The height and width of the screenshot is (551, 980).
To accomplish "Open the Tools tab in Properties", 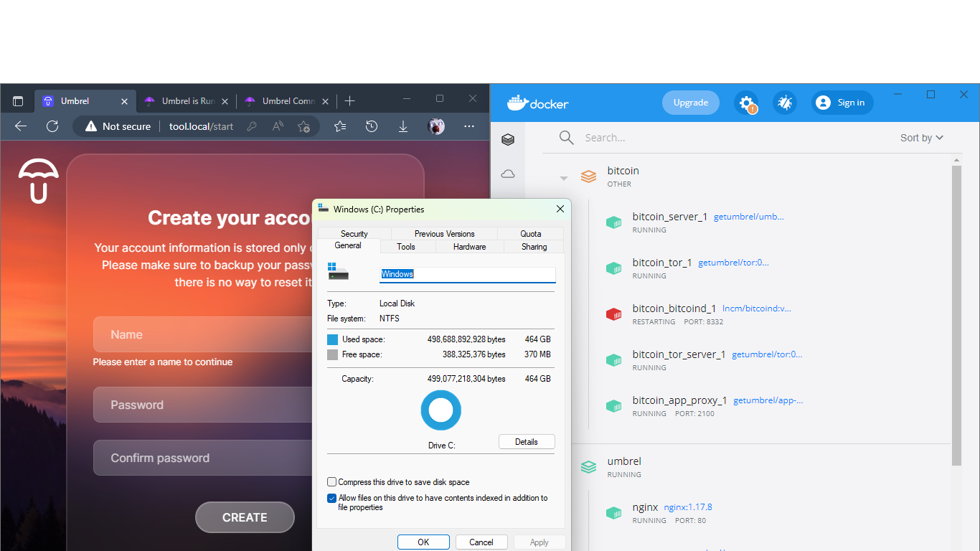I will [x=406, y=247].
